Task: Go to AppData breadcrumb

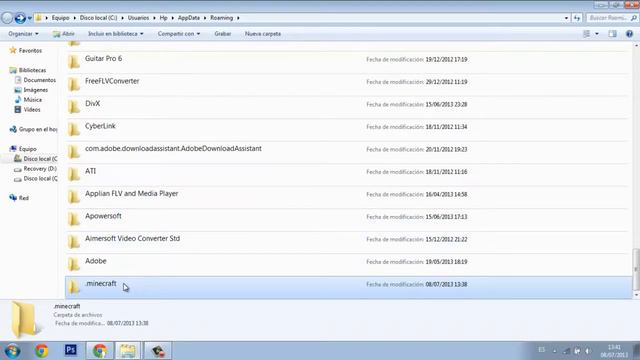Action: (189, 18)
